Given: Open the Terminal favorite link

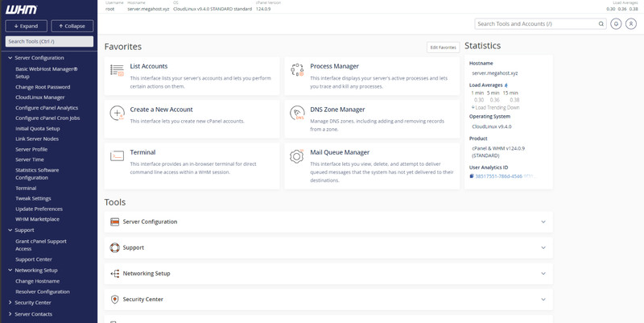Looking at the screenshot, I should tap(143, 152).
